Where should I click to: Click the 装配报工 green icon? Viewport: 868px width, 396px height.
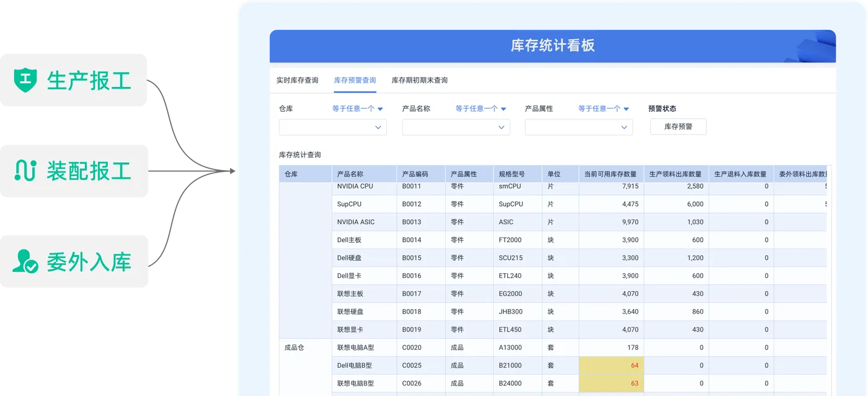point(25,171)
